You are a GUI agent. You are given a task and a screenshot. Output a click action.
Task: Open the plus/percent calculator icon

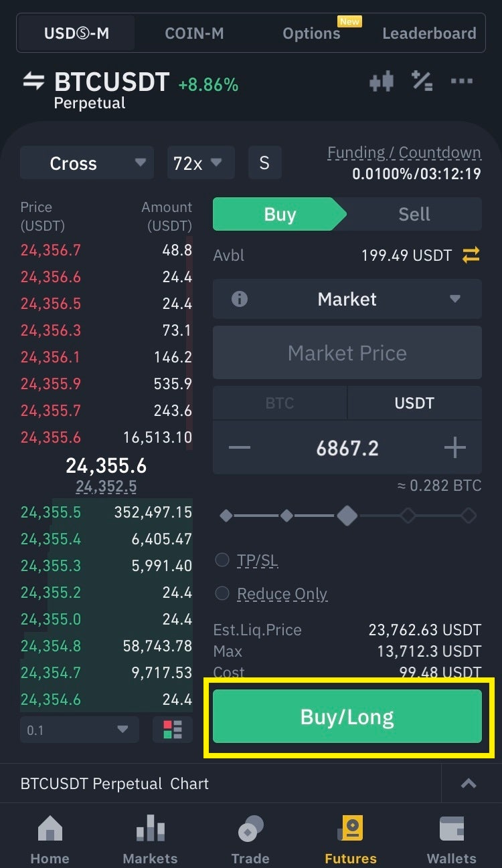(422, 81)
